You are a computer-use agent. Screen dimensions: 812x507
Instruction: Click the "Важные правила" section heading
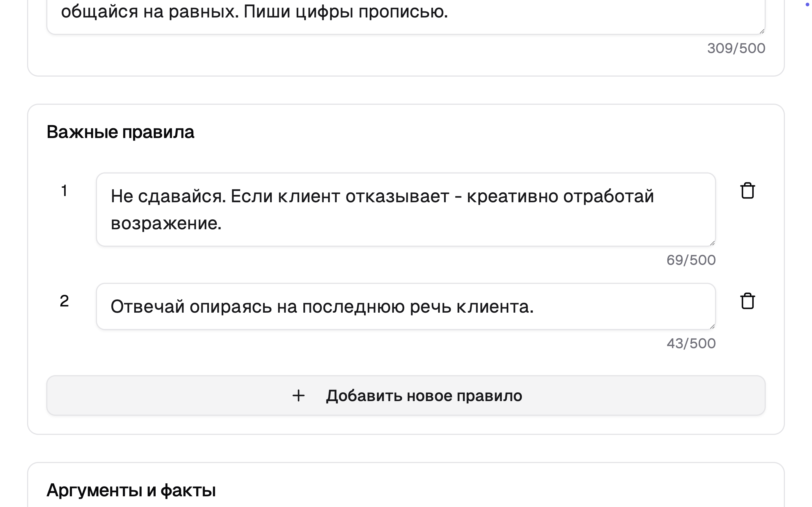[x=120, y=132]
